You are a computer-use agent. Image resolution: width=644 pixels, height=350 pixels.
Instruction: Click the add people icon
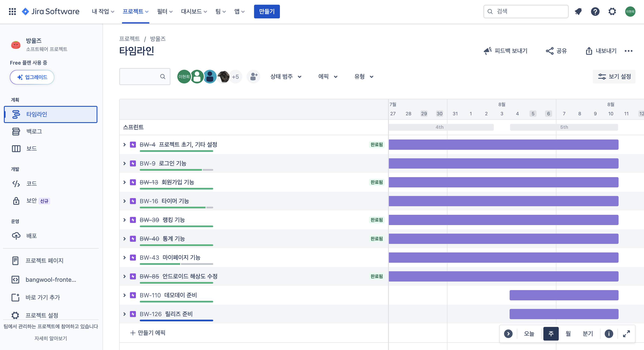point(253,77)
